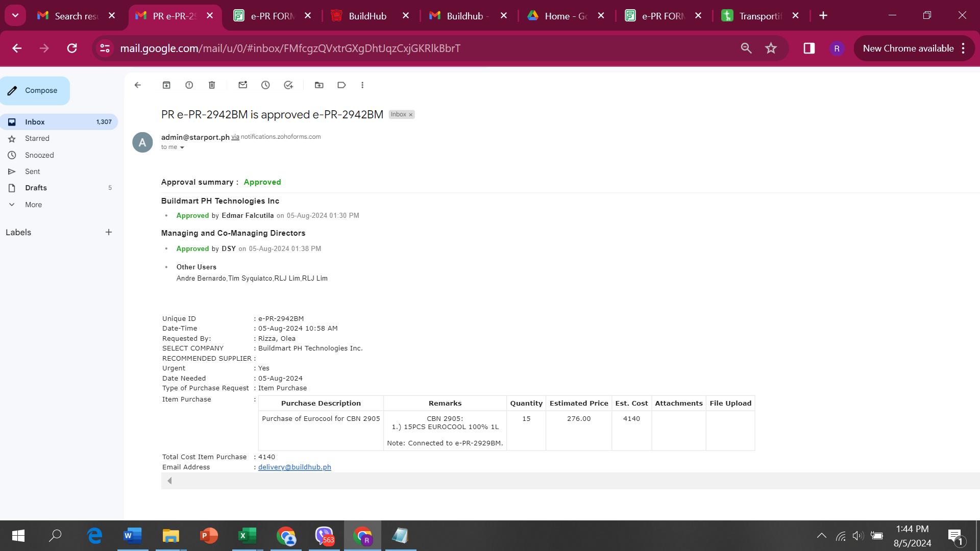The height and width of the screenshot is (551, 980).
Task: Move to folder icon
Action: [x=319, y=85]
